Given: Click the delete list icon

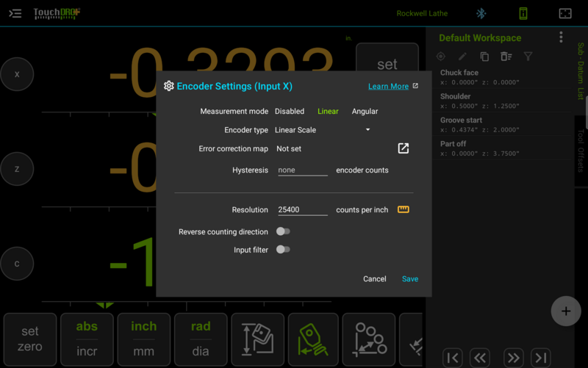Looking at the screenshot, I should click(506, 57).
